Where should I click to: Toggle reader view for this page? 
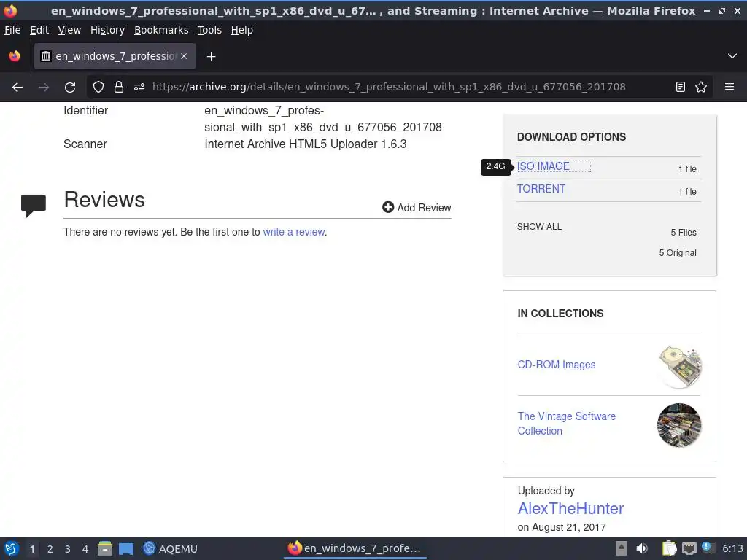point(681,87)
